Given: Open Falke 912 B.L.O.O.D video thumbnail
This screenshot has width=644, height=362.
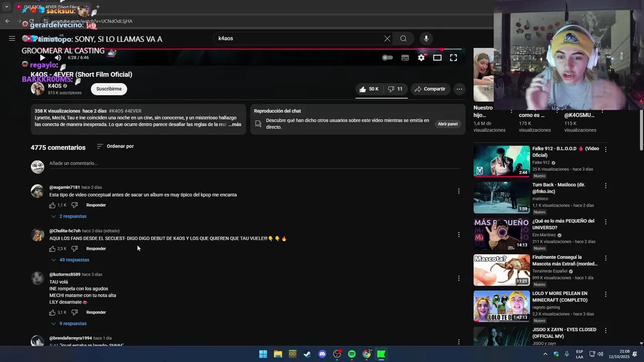Looking at the screenshot, I should tap(502, 161).
